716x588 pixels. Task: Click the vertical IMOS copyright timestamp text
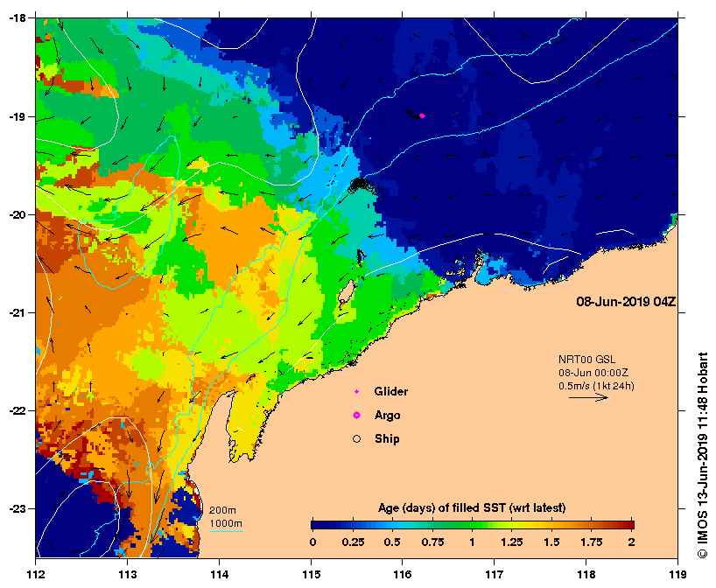point(702,455)
